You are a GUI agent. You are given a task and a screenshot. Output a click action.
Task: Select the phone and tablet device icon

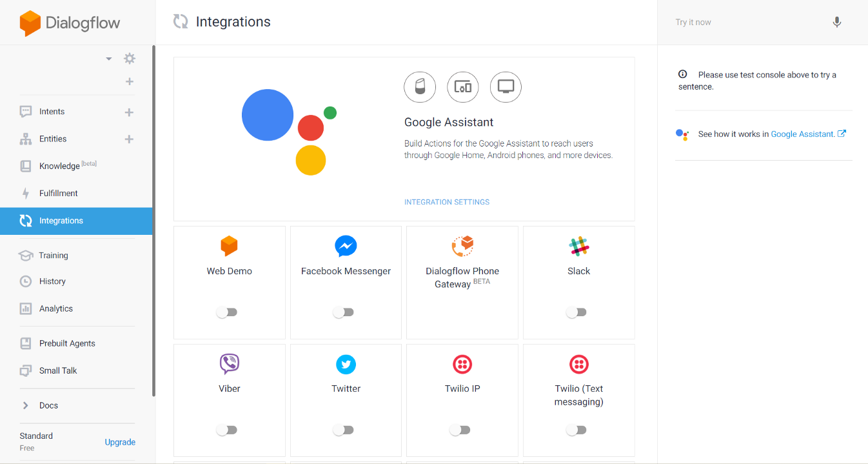tap(462, 87)
